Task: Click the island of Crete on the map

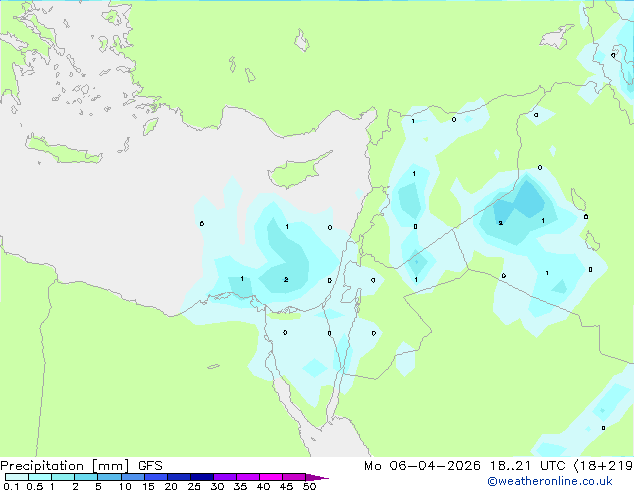Action: pyautogui.click(x=63, y=150)
